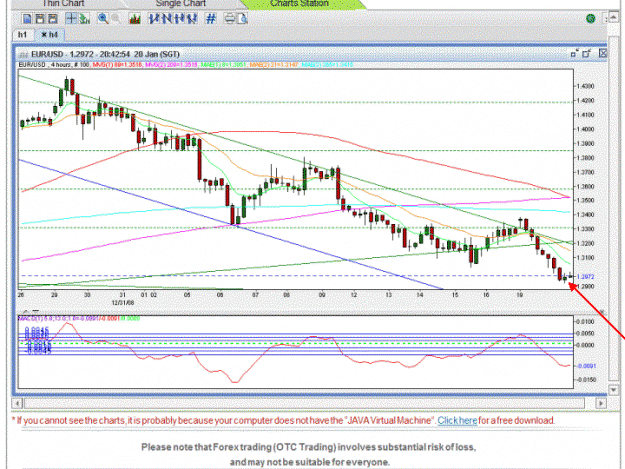Click the 'EUR/USD , 4 hours, # 100' legend text
The height and width of the screenshot is (469, 625).
coord(54,65)
